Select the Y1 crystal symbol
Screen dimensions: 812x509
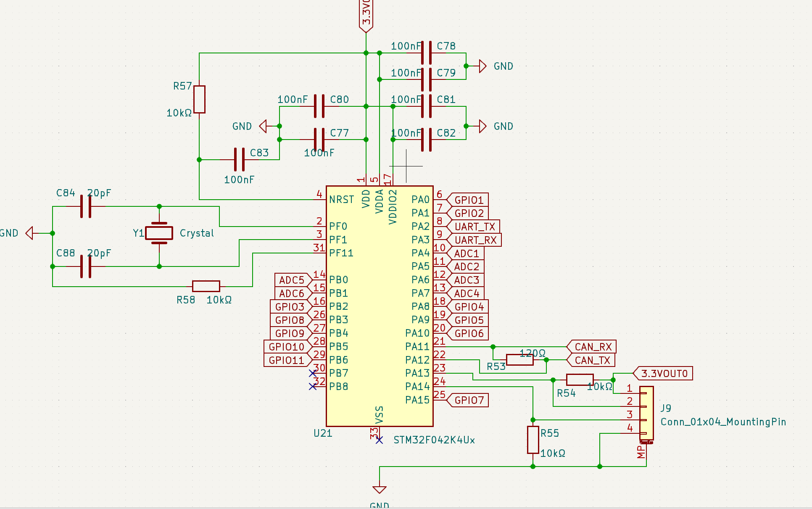click(159, 233)
